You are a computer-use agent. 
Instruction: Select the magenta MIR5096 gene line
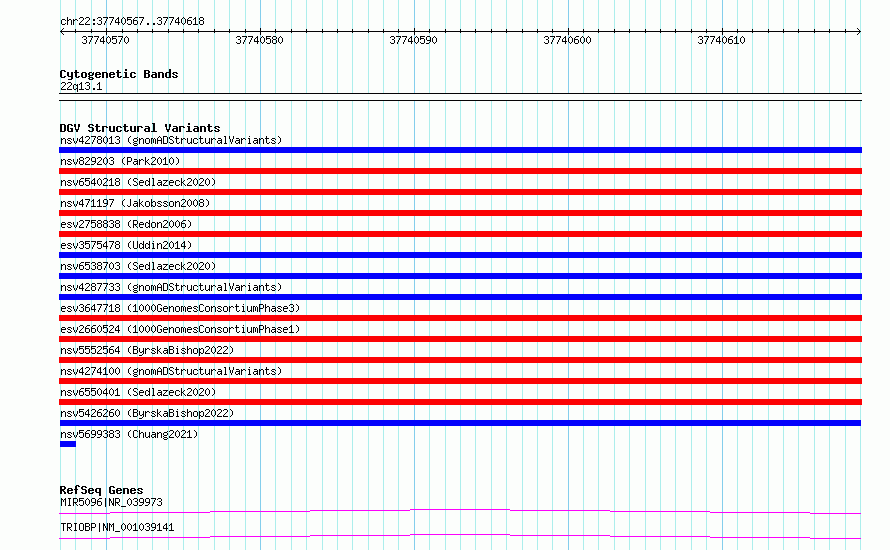tap(460, 511)
